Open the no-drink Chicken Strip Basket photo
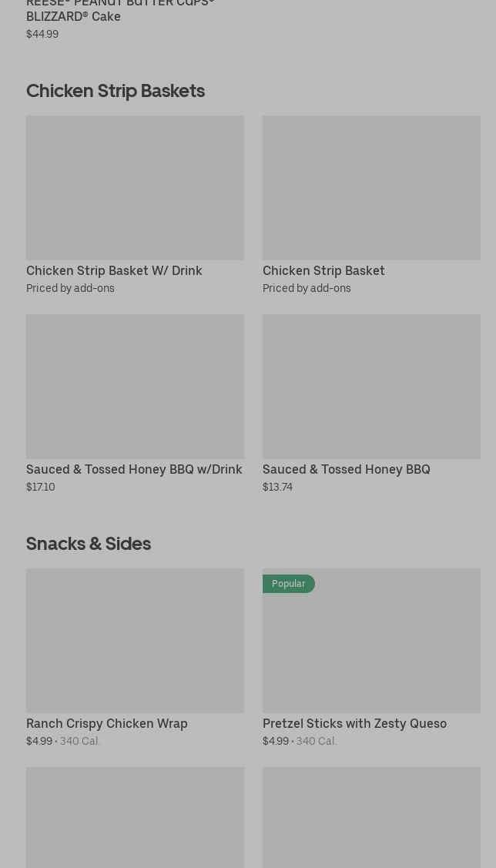This screenshot has width=496, height=868. point(371,187)
